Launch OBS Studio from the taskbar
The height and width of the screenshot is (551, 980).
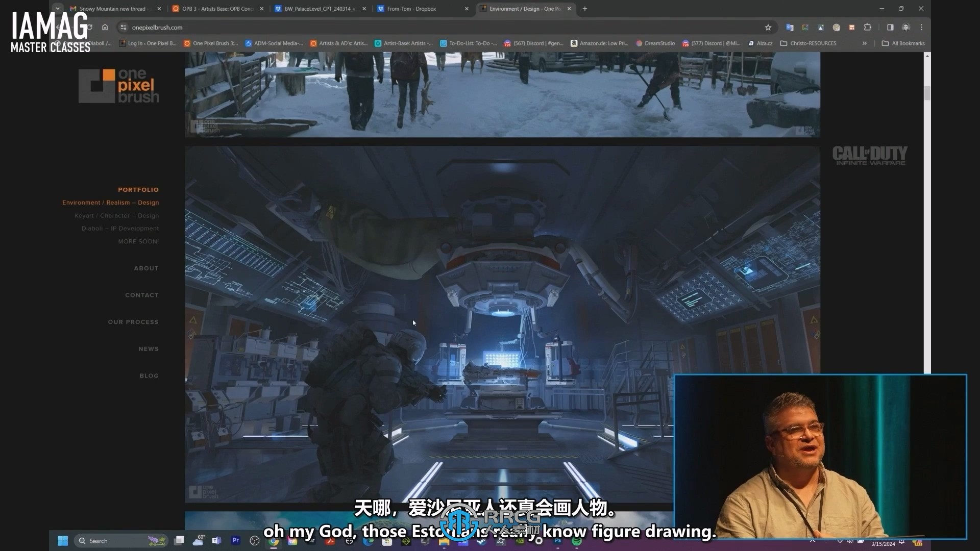254,541
